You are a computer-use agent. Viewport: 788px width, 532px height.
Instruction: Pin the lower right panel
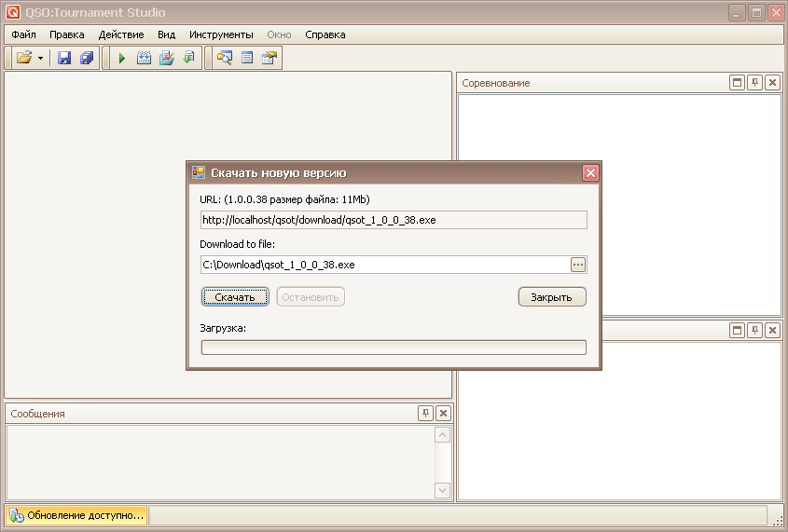tap(754, 330)
